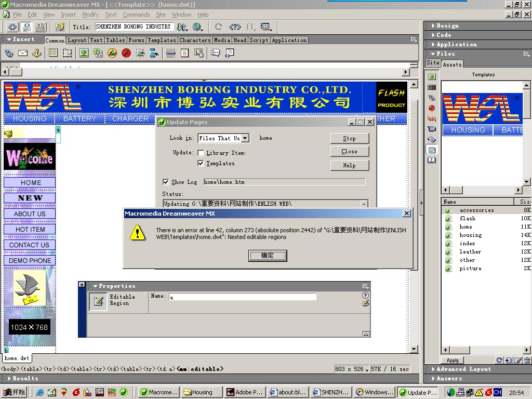
Task: Enable the Library Item checkbox
Action: (x=201, y=153)
